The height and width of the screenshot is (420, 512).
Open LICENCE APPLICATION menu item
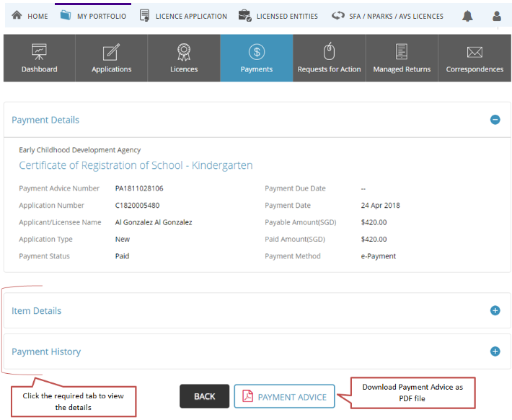click(183, 16)
